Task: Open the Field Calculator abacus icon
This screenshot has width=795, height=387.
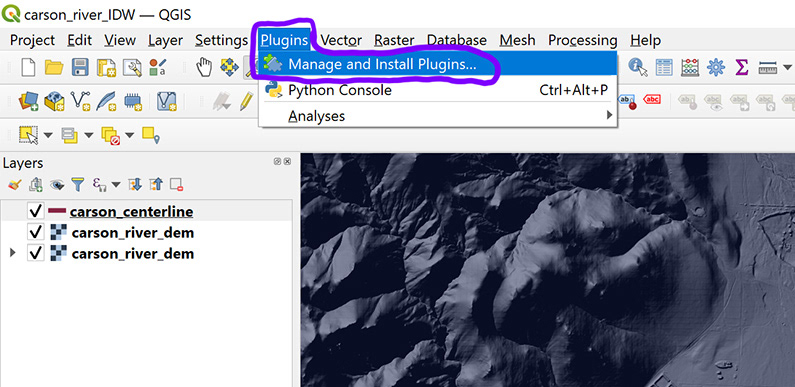Action: 690,67
